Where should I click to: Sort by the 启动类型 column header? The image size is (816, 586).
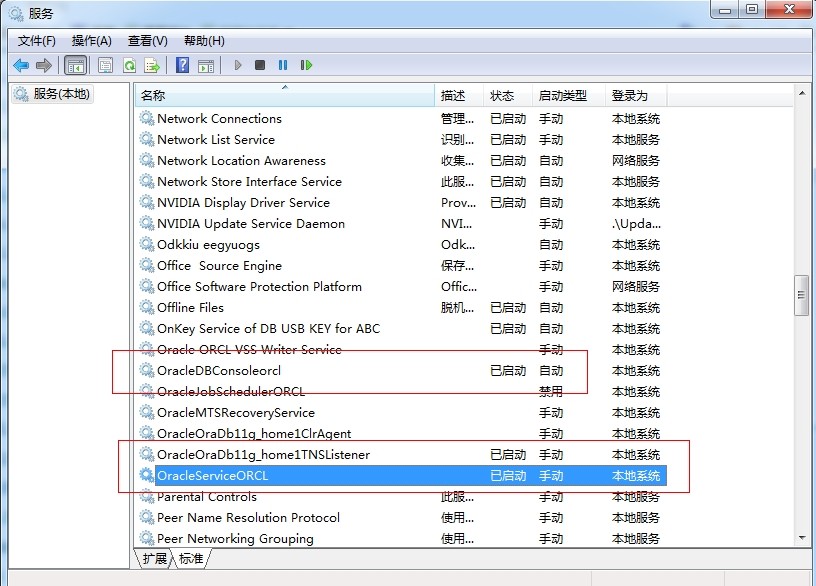(569, 96)
